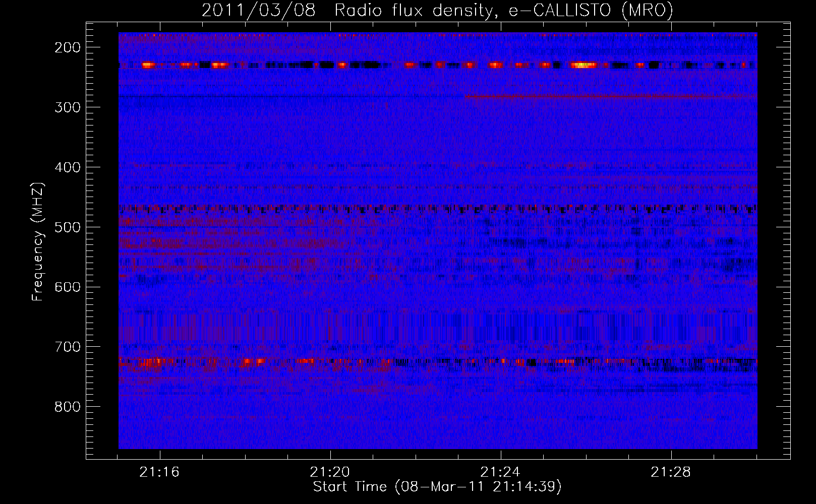
Task: Click the 400 frequency tick label
Action: click(68, 167)
